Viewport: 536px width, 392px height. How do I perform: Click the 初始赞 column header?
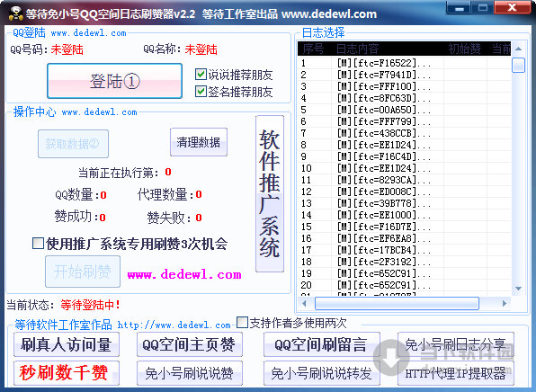click(x=465, y=49)
